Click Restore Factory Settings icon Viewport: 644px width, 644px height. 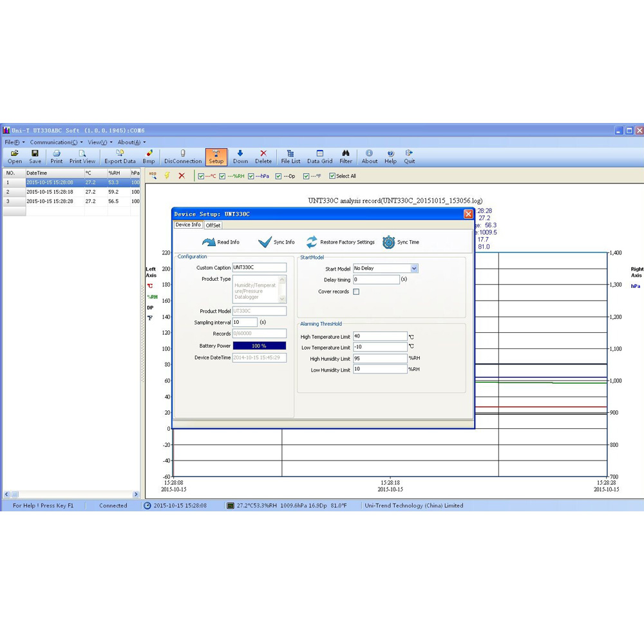pyautogui.click(x=312, y=242)
